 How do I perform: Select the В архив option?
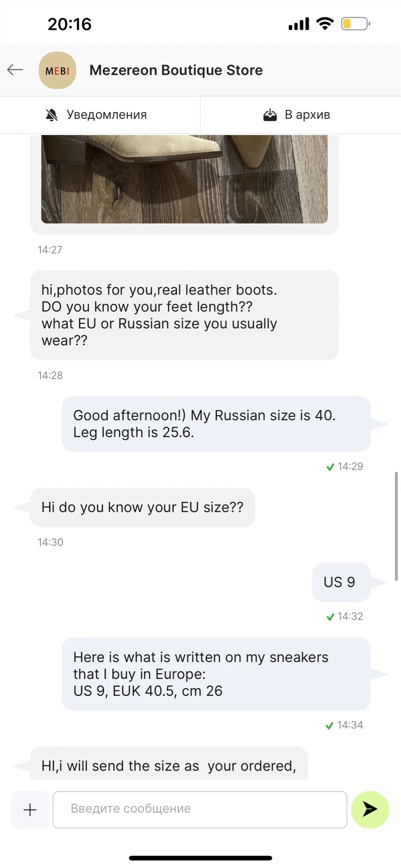[x=300, y=115]
